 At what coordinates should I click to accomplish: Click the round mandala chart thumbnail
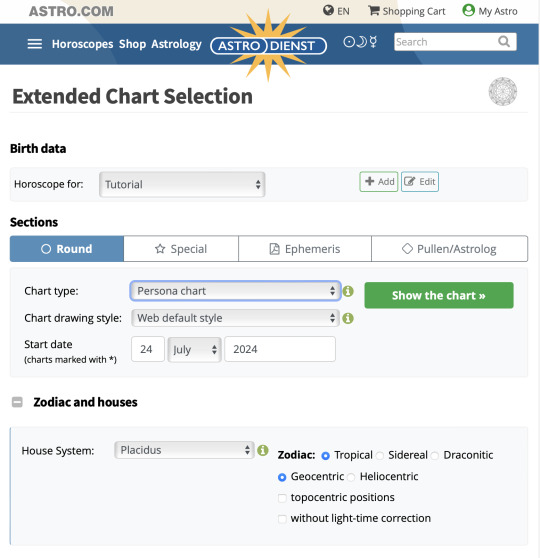pyautogui.click(x=503, y=91)
